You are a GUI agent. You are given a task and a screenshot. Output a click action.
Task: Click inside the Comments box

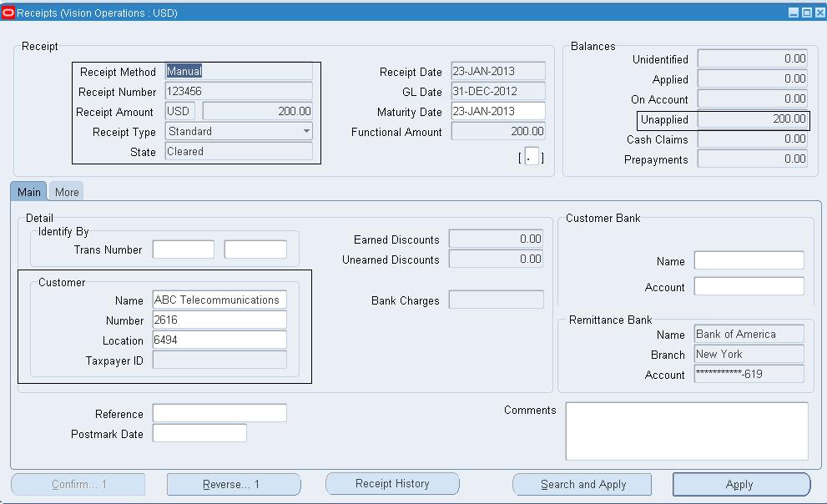point(686,431)
